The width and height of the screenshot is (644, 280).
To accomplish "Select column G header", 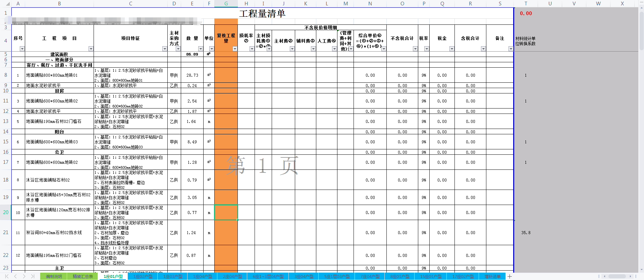I will (x=226, y=3).
